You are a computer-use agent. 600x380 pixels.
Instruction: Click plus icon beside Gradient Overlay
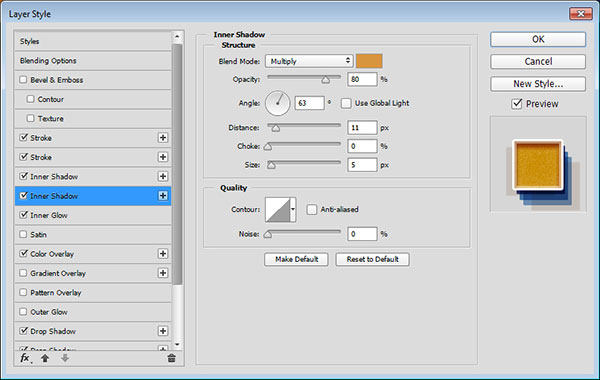tap(163, 273)
